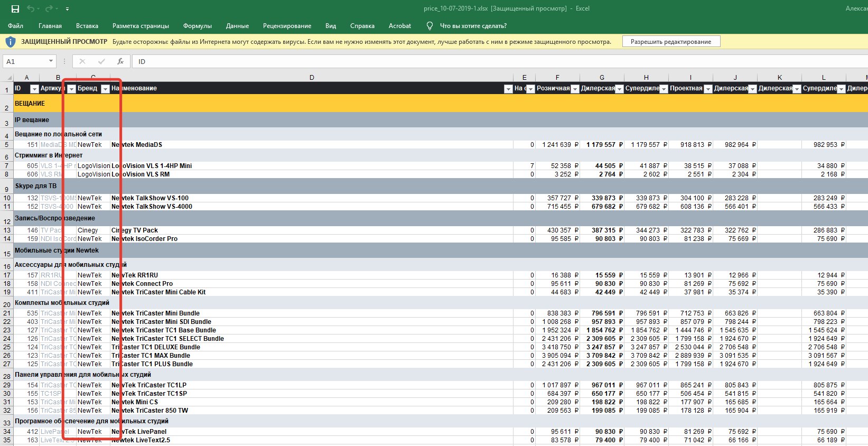Viewport: 868px width, 446px height.
Task: Click the Select All corner triangle
Action: point(9,78)
